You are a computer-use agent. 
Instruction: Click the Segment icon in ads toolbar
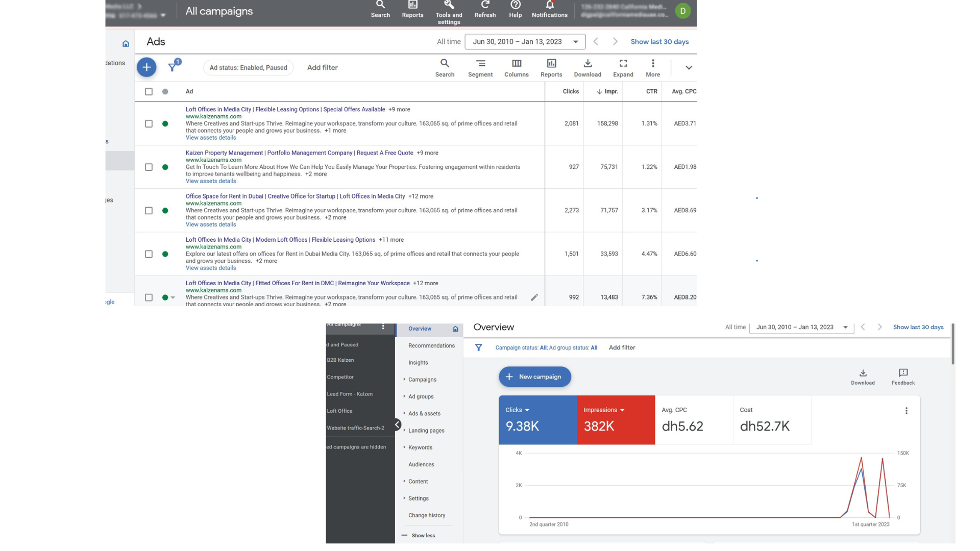tap(480, 64)
